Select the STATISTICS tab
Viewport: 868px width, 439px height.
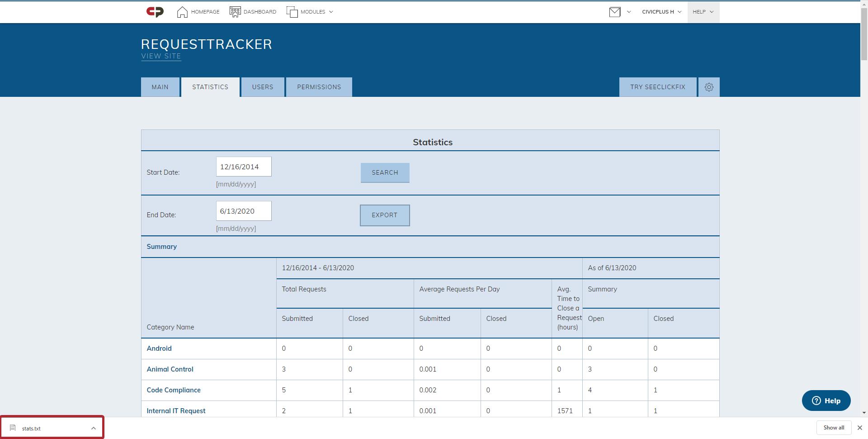pos(210,87)
